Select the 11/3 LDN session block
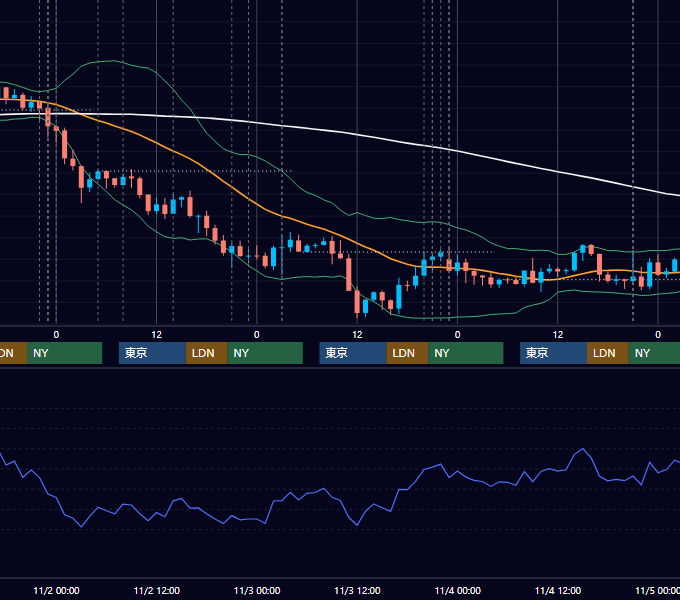Image resolution: width=680 pixels, height=600 pixels. (407, 353)
